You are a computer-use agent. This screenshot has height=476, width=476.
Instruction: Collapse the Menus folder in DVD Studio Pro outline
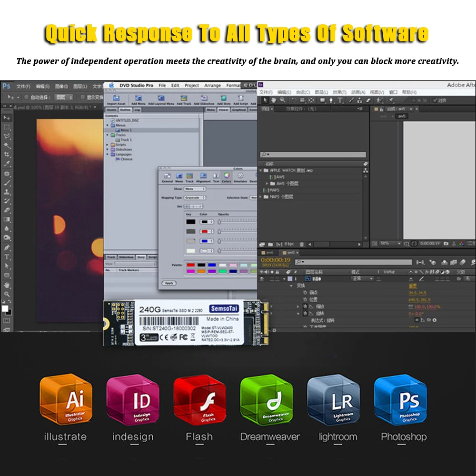[x=108, y=125]
